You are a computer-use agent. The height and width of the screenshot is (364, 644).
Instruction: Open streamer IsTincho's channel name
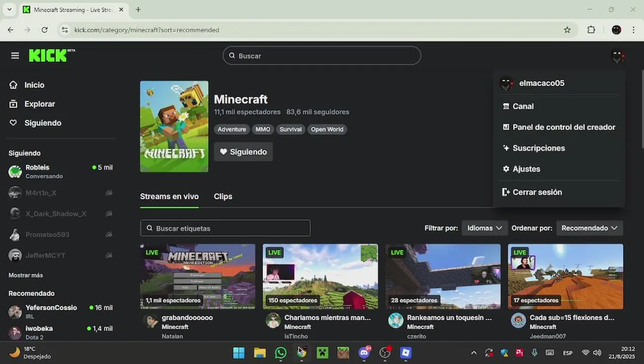coord(296,336)
